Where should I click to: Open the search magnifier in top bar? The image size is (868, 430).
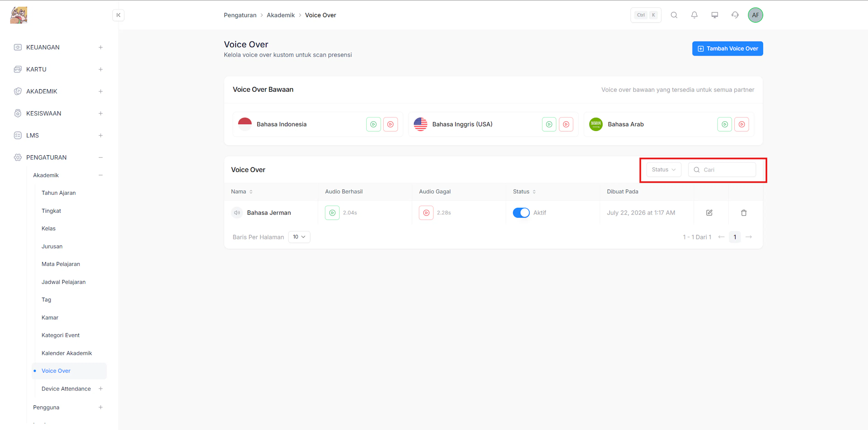point(674,15)
